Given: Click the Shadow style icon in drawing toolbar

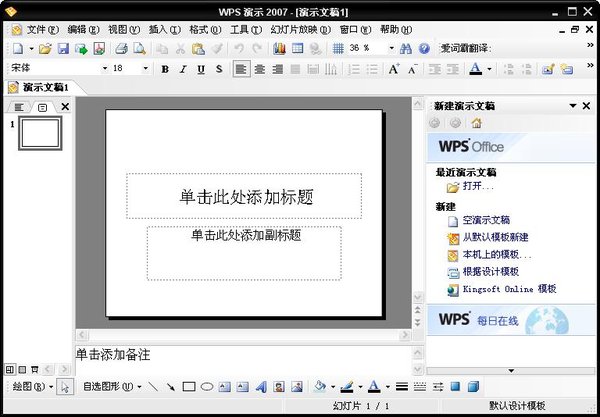Looking at the screenshot, I should pos(455,387).
